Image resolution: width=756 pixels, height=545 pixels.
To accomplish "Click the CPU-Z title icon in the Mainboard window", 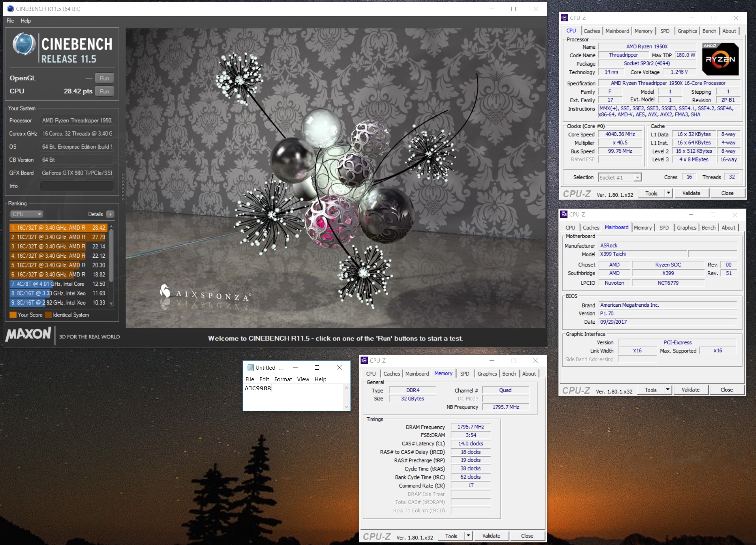I will [x=563, y=214].
